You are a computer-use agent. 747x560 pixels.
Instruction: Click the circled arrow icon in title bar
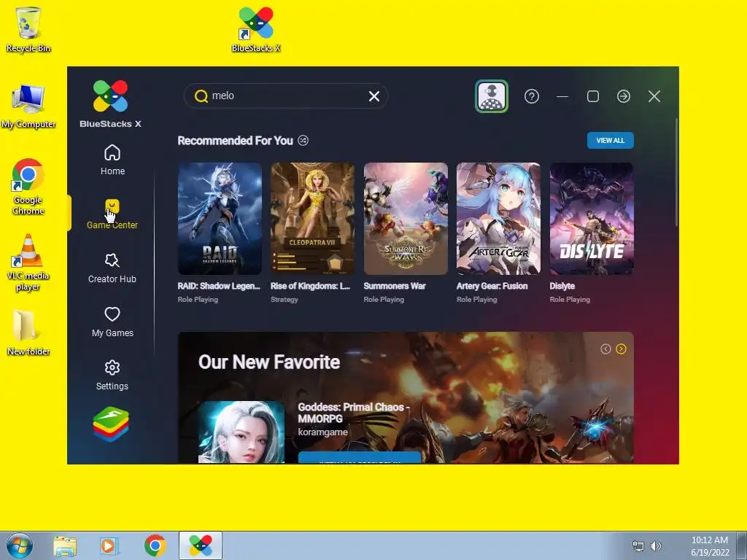point(624,96)
